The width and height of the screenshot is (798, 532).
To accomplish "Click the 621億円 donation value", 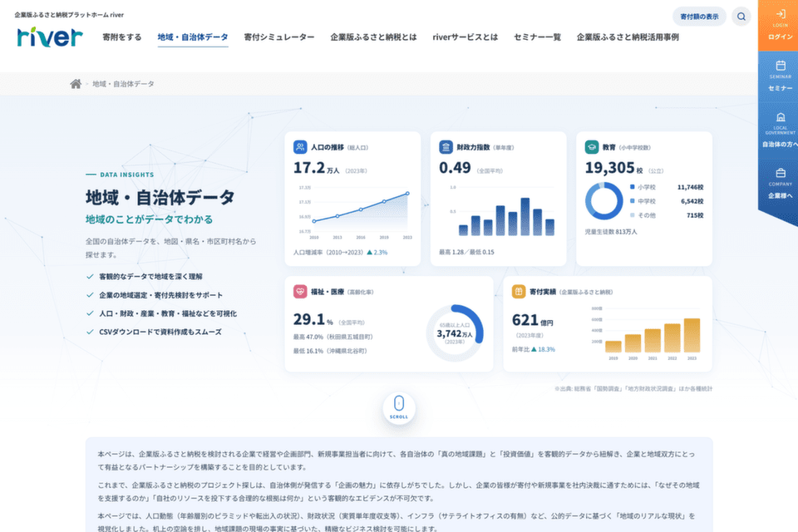I will click(532, 320).
